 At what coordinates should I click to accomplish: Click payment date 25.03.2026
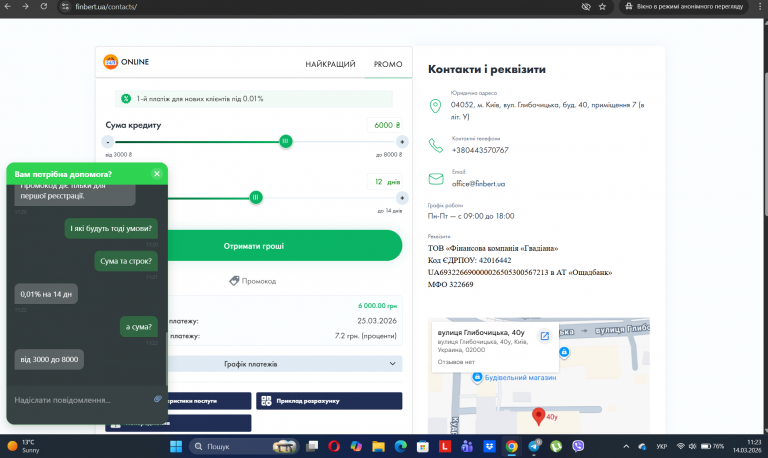pyautogui.click(x=377, y=321)
